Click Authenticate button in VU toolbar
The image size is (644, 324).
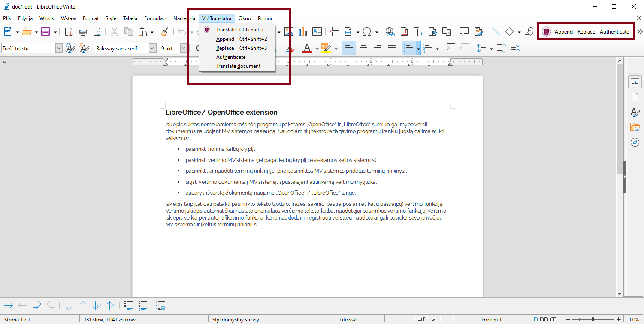[614, 31]
